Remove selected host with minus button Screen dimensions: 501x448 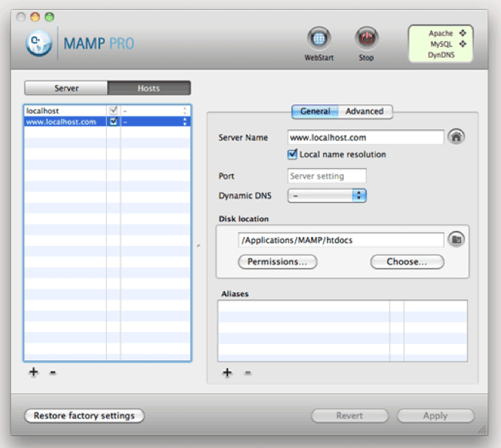pos(53,372)
